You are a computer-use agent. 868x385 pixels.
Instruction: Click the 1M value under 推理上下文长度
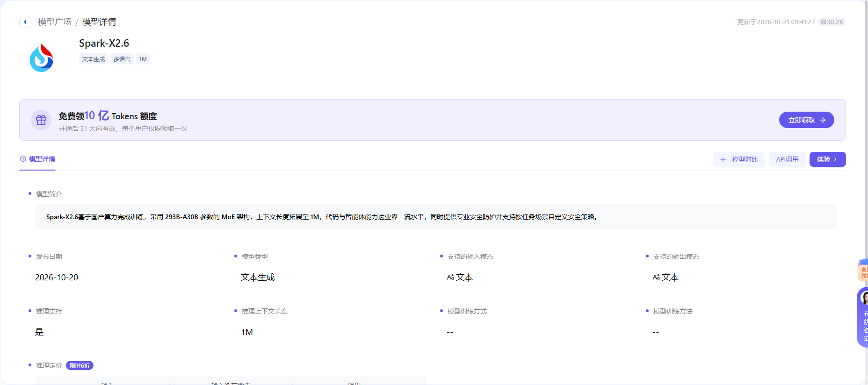coord(247,332)
